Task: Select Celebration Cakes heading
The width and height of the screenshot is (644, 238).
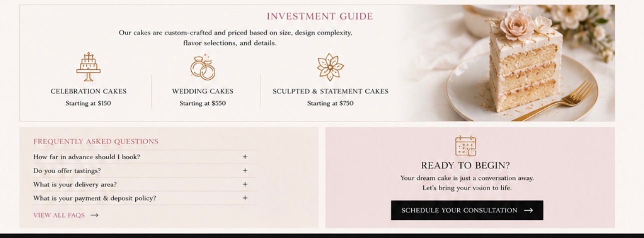Action: [x=88, y=91]
